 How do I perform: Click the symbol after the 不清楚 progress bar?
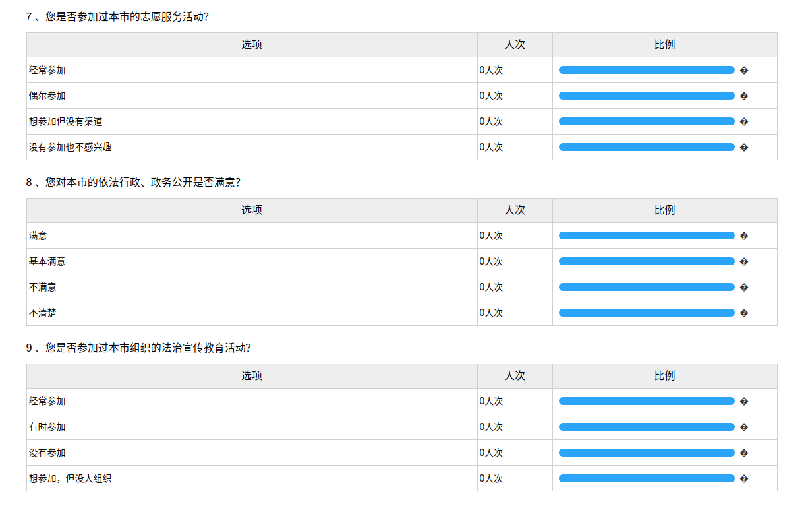pos(744,313)
